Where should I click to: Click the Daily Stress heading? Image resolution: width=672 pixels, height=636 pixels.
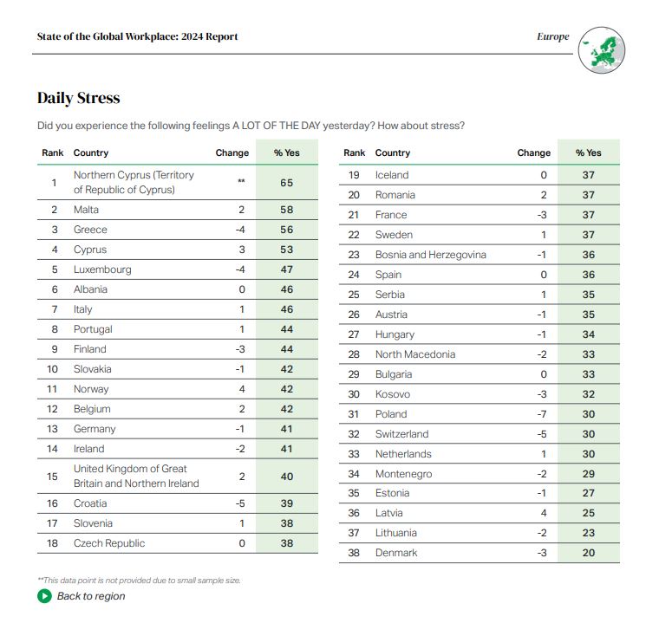pos(78,98)
